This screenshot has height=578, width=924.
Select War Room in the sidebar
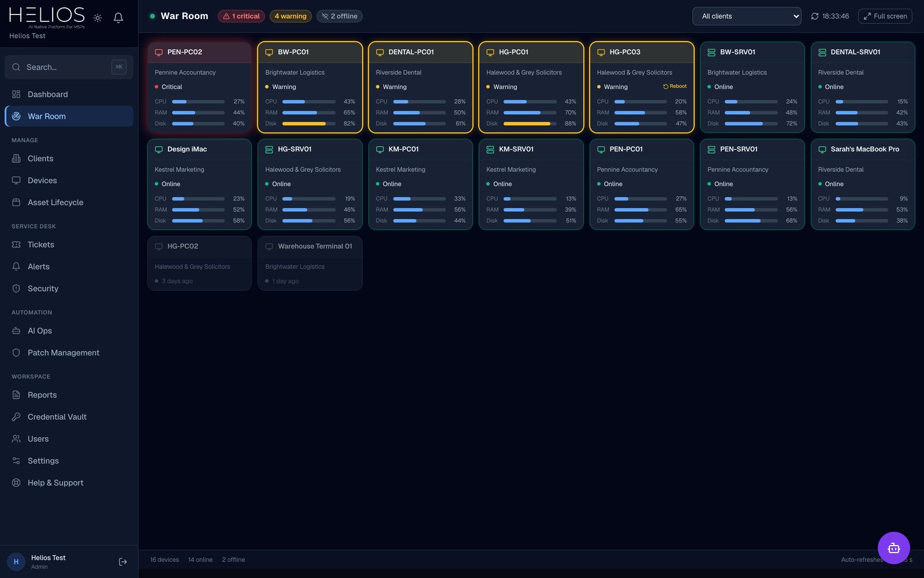[69, 116]
